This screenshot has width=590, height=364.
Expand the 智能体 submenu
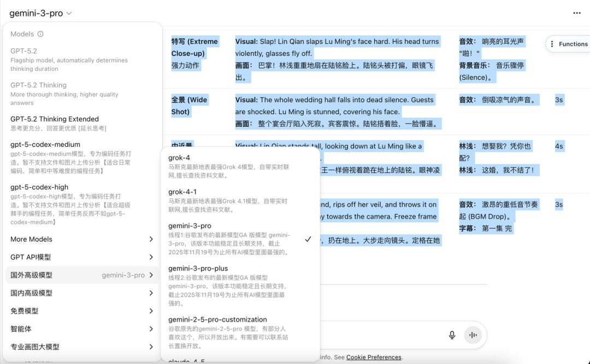[82, 329]
